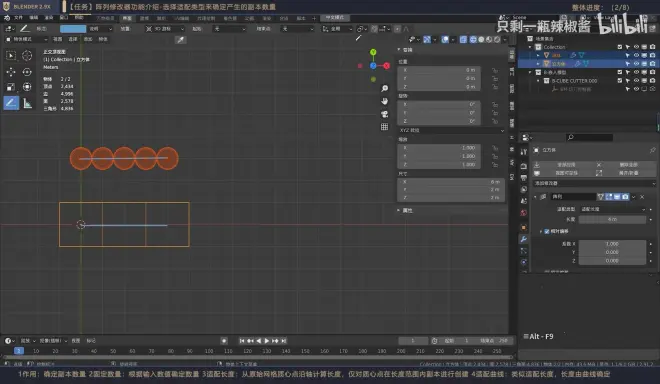
Task: Remove the Array modifier with X button
Action: [x=642, y=197]
